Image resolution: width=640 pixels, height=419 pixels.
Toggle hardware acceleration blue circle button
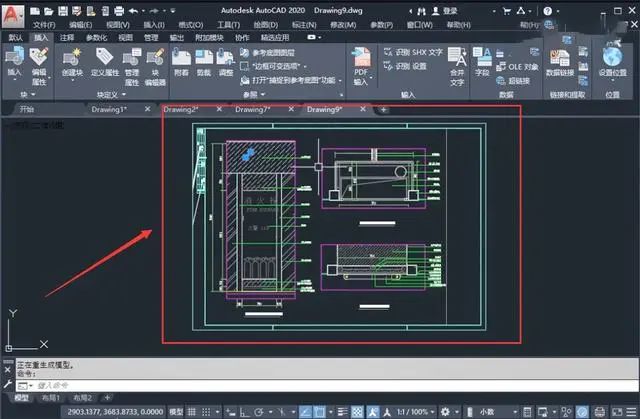[582, 412]
